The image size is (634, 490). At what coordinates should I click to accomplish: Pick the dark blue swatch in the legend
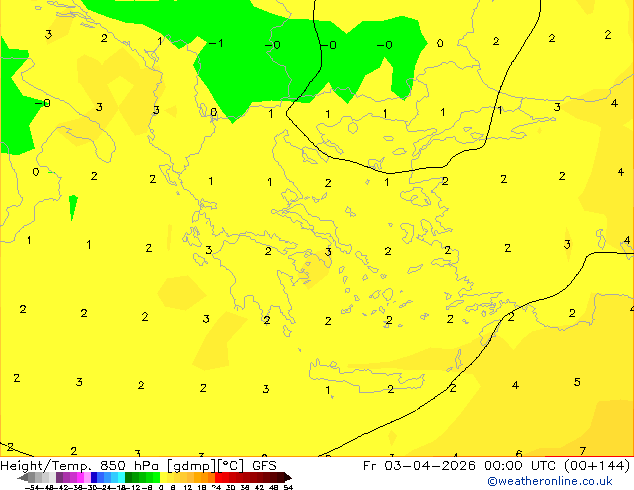[x=94, y=477]
